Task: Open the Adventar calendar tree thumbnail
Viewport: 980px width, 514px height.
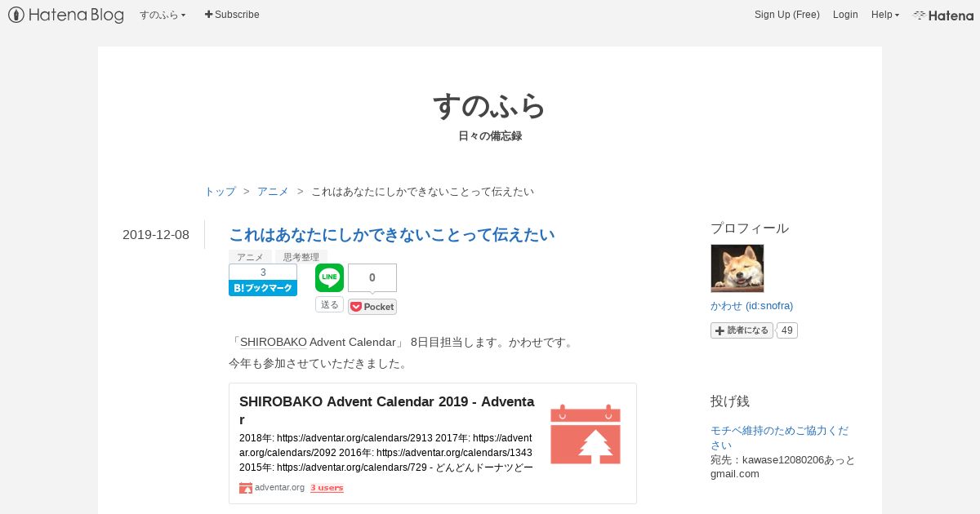Action: [x=586, y=434]
